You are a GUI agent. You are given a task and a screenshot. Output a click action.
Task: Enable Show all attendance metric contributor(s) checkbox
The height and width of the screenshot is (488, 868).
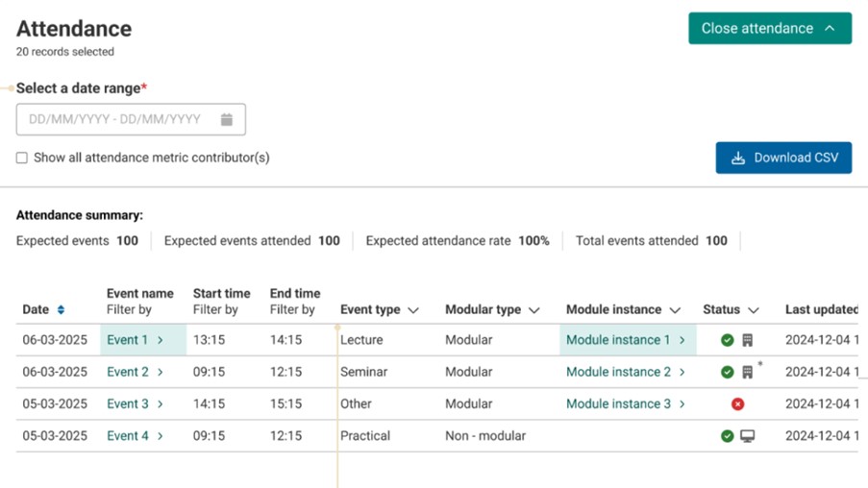tap(22, 158)
